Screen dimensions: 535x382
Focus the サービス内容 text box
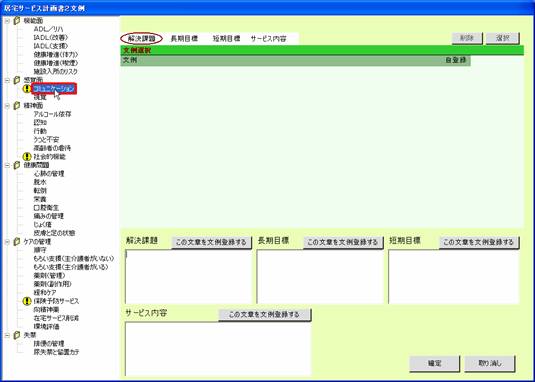click(x=218, y=349)
